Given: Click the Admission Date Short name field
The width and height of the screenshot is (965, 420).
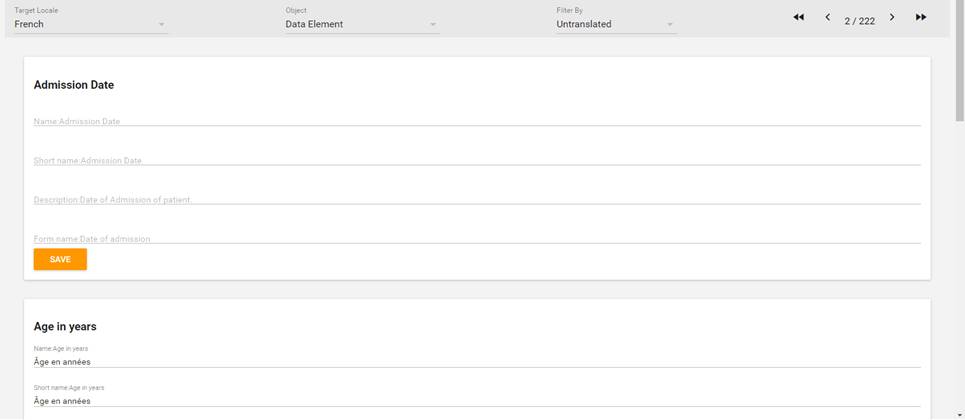Looking at the screenshot, I should pyautogui.click(x=476, y=160).
